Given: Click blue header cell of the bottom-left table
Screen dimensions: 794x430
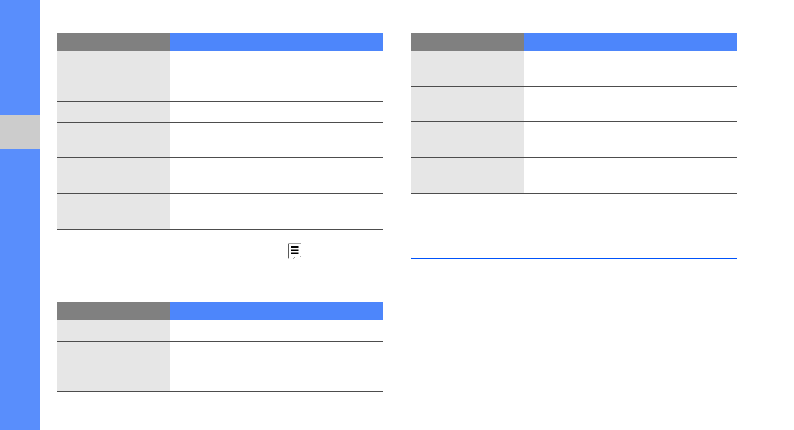Looking at the screenshot, I should (276, 311).
